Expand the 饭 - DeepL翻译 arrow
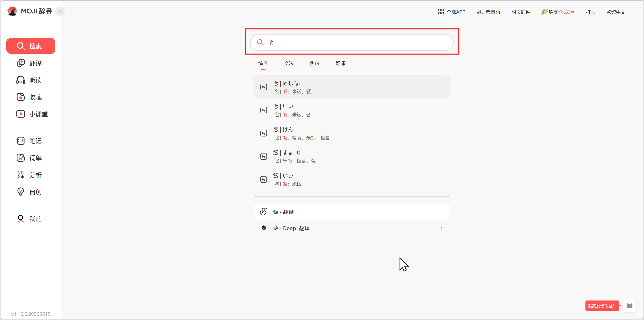 click(x=442, y=228)
